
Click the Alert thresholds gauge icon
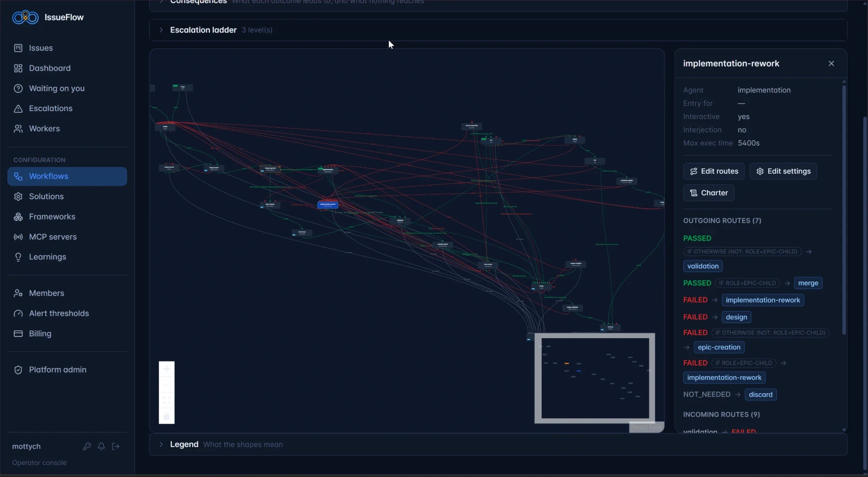[18, 314]
